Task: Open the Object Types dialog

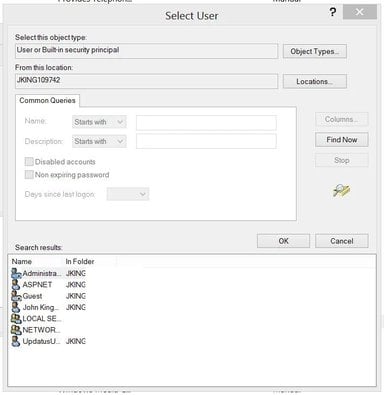Action: coord(315,51)
